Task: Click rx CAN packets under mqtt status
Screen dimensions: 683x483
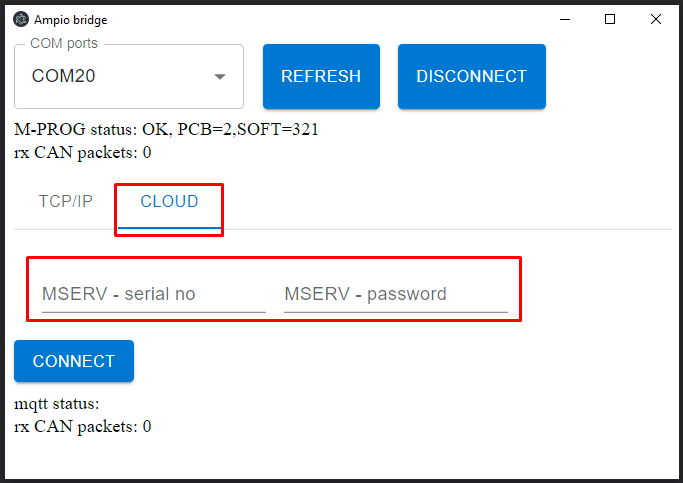Action: pyautogui.click(x=83, y=426)
